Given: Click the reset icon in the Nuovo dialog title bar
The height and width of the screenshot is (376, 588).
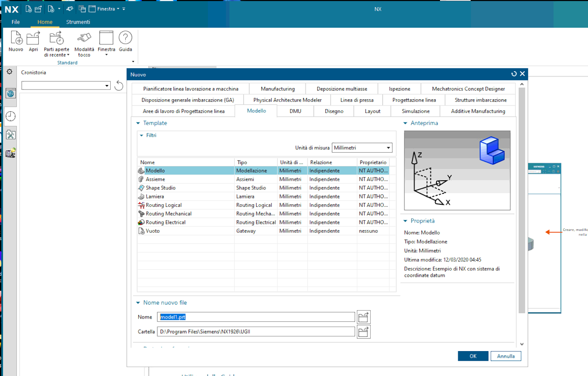Looking at the screenshot, I should click(x=514, y=74).
